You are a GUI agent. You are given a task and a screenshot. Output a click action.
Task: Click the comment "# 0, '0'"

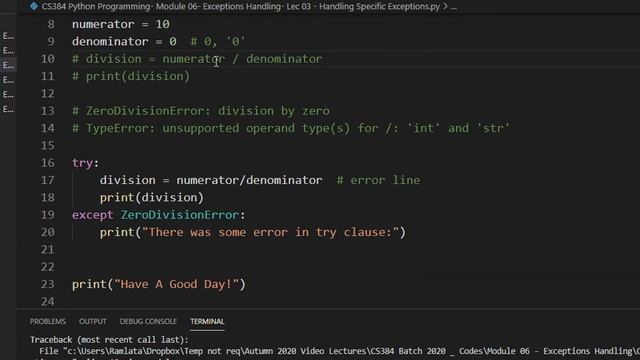point(218,42)
